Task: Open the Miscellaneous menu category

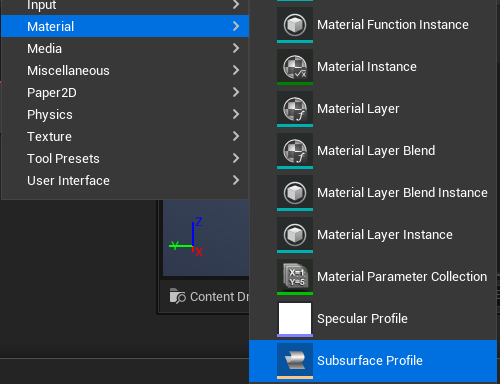Action: pos(125,70)
